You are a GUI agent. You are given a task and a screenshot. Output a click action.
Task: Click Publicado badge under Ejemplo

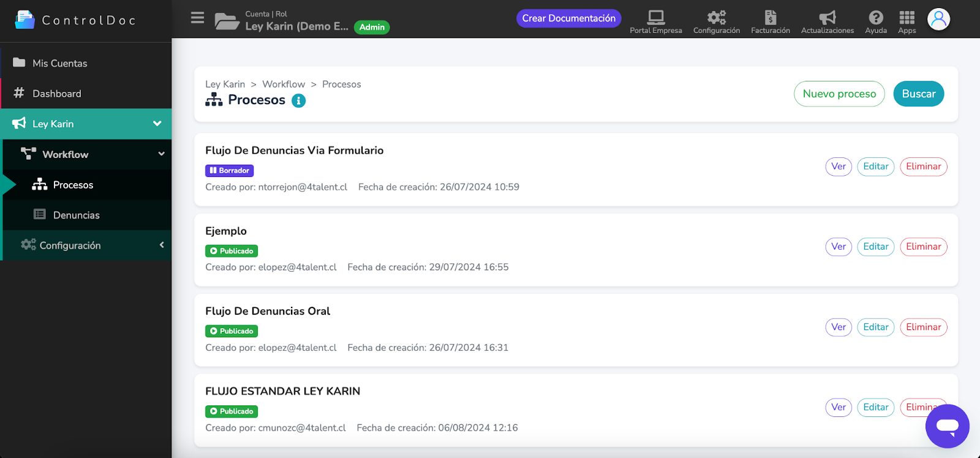click(232, 250)
